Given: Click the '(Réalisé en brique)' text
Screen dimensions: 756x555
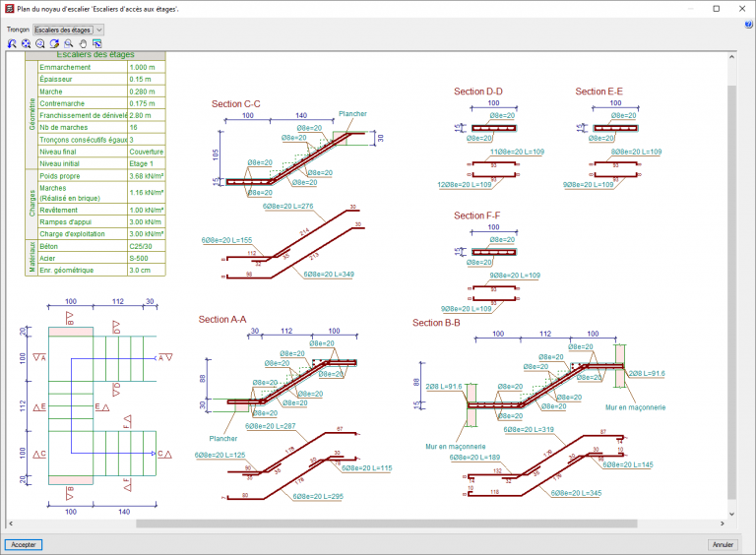Looking at the screenshot, I should 70,199.
